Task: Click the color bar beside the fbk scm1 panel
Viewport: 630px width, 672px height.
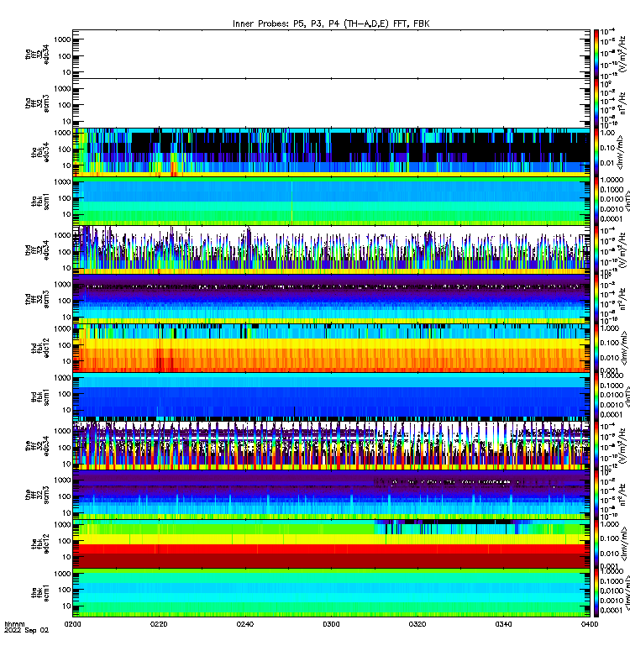Action: (x=596, y=593)
